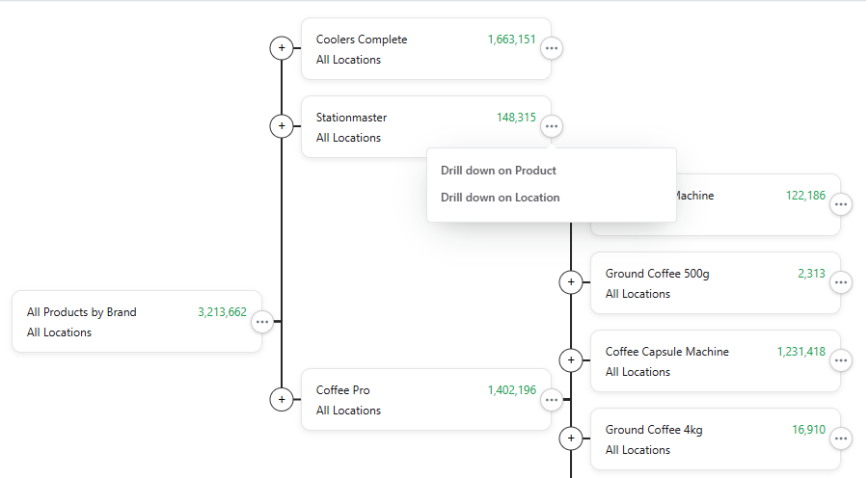The image size is (868, 478).
Task: Choose Drill down on Product
Action: click(499, 171)
